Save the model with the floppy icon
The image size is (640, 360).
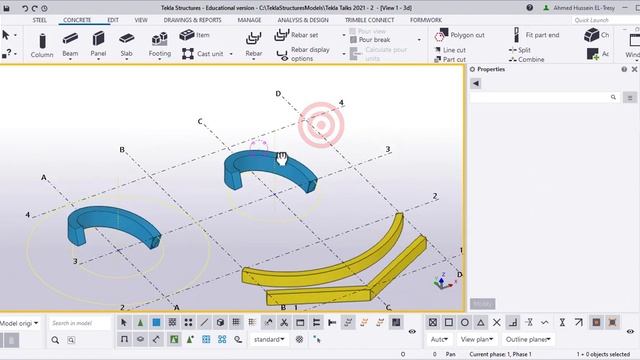(7, 8)
